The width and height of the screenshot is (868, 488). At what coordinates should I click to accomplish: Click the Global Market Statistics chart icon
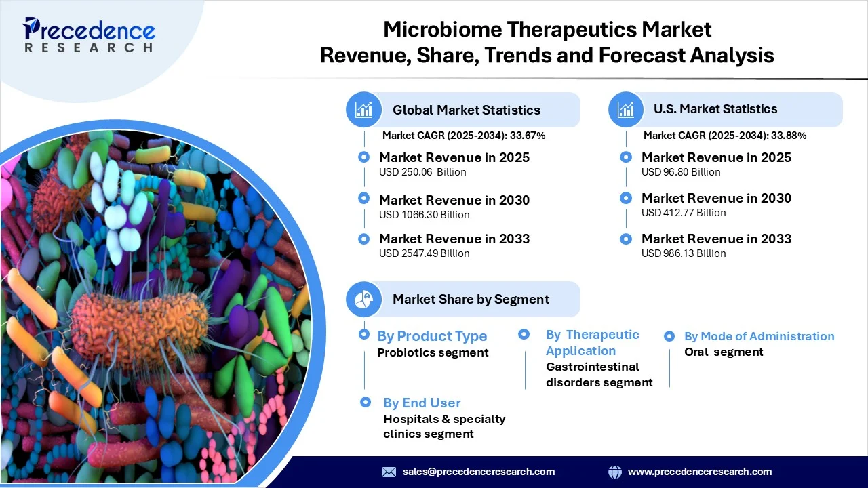click(x=364, y=110)
